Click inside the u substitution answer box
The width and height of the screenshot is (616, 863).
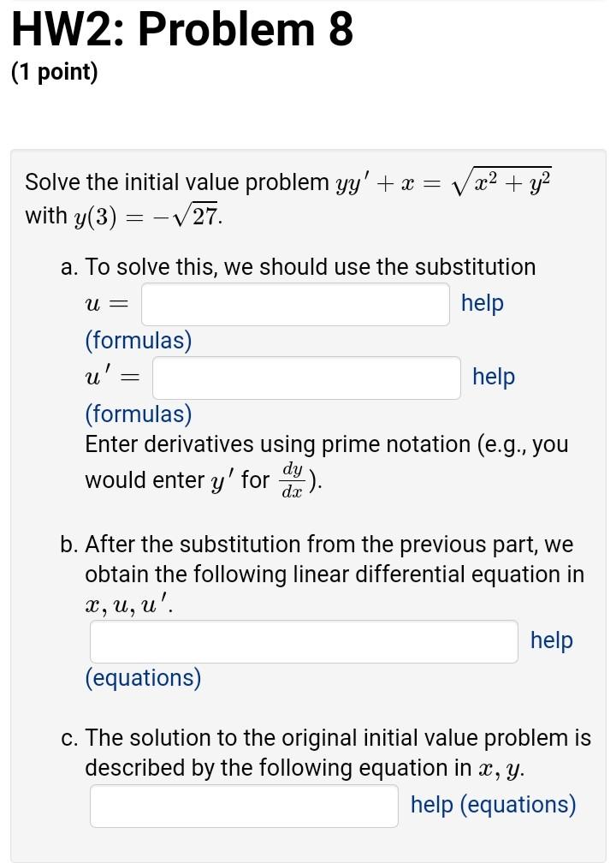tap(295, 304)
